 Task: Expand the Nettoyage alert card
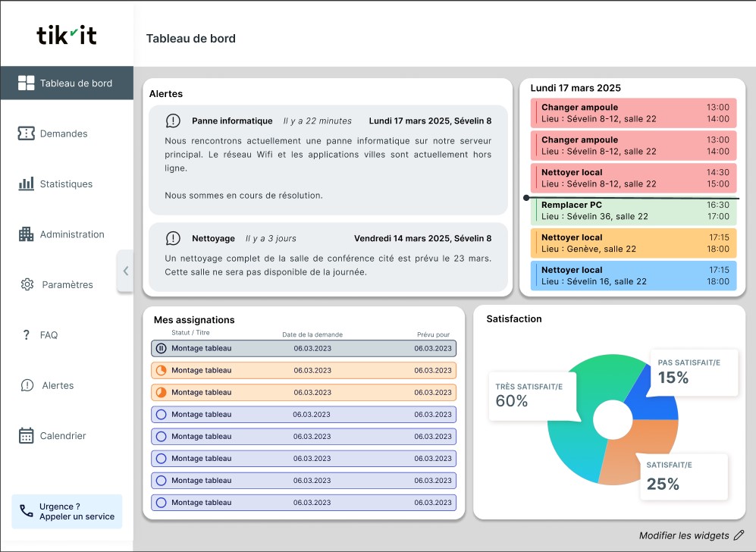tap(328, 257)
